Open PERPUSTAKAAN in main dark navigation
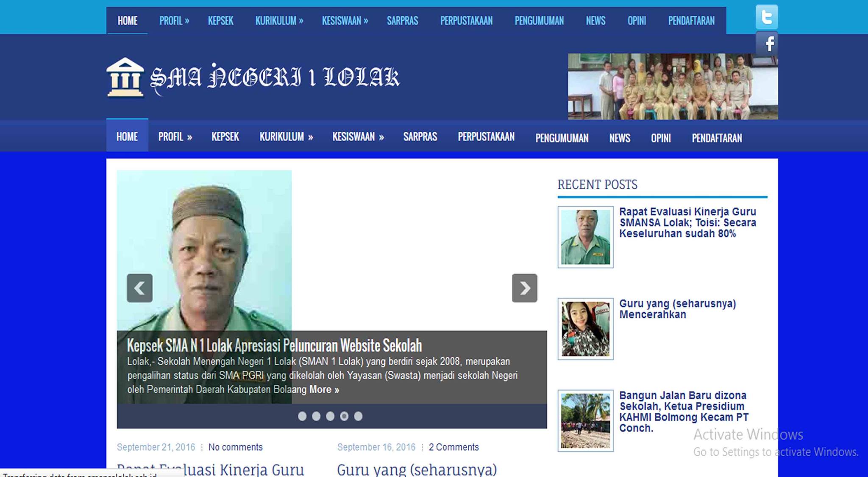 click(x=486, y=137)
